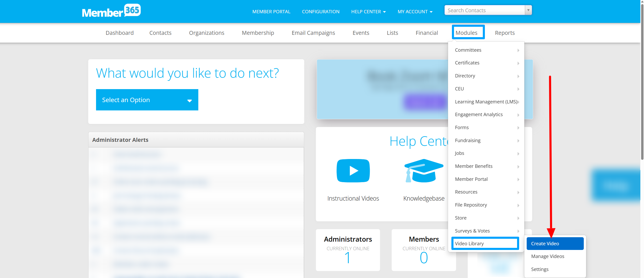Image resolution: width=644 pixels, height=278 pixels.
Task: Open the Email Campaigns tab
Action: coord(313,33)
